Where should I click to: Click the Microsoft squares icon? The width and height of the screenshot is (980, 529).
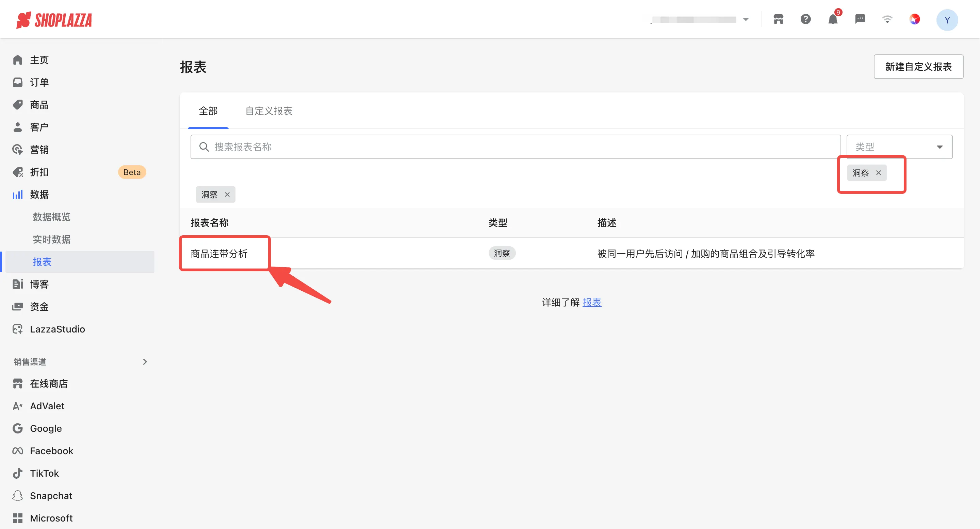point(17,518)
